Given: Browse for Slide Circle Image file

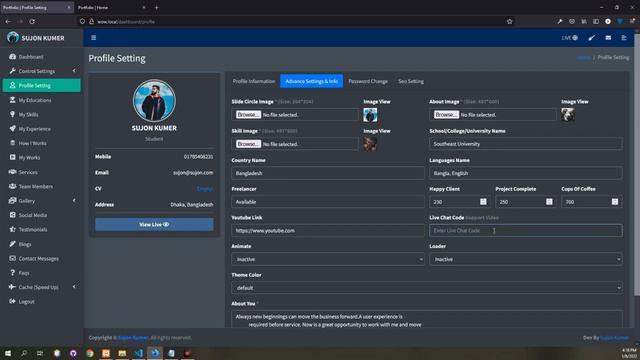Looking at the screenshot, I should pos(248,115).
